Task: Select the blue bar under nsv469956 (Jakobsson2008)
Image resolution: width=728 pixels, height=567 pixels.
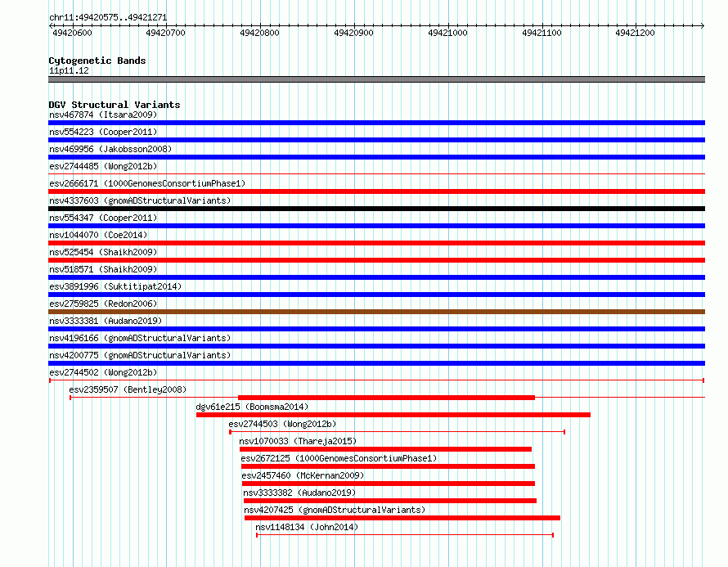Action: [x=376, y=157]
